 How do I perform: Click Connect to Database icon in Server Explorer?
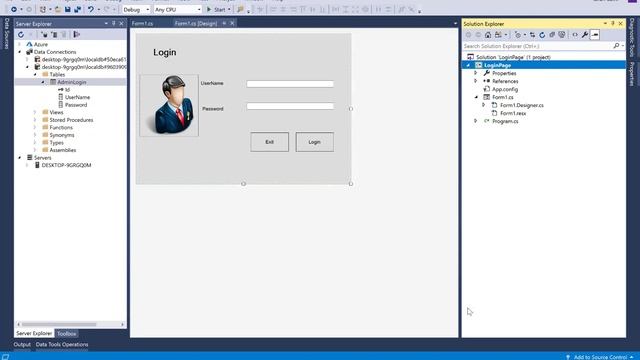pos(44,35)
